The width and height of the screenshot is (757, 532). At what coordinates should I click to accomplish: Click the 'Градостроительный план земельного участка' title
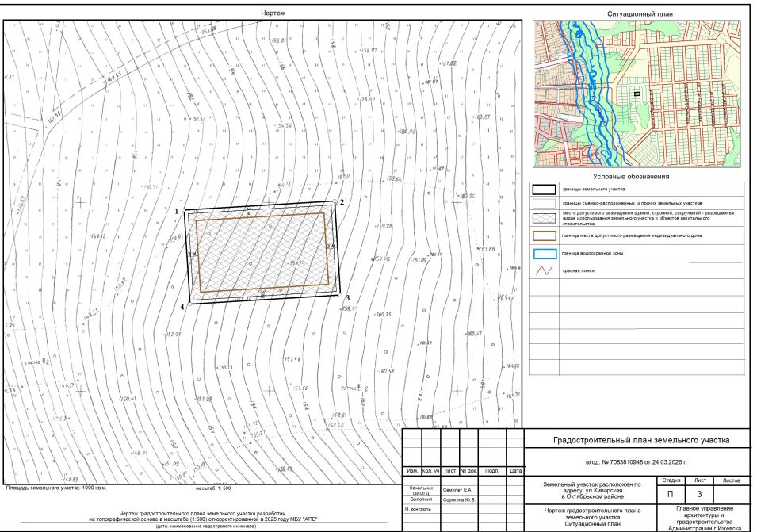click(x=641, y=440)
